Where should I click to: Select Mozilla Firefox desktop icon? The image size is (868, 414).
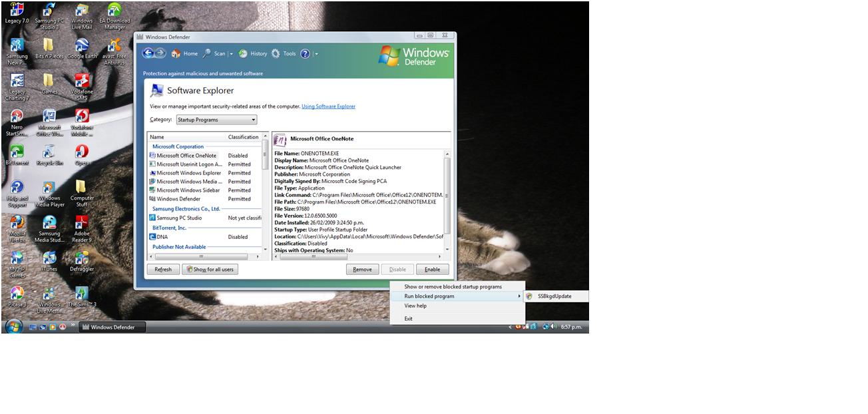(17, 230)
